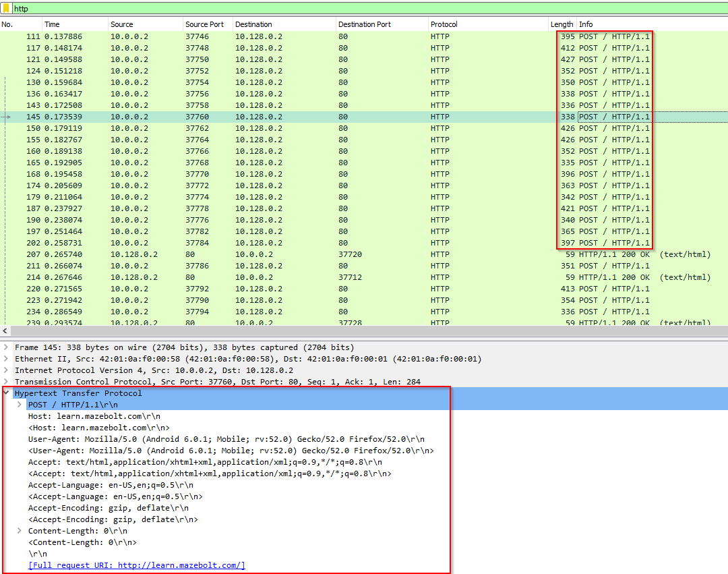This screenshot has width=728, height=574.
Task: Expand the Ethernet II section
Action: [x=6, y=359]
